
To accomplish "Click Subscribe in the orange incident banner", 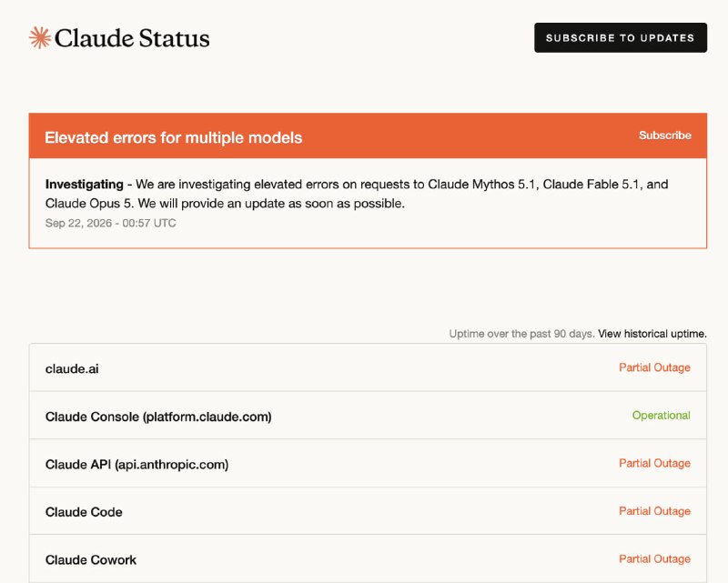I will (x=665, y=136).
